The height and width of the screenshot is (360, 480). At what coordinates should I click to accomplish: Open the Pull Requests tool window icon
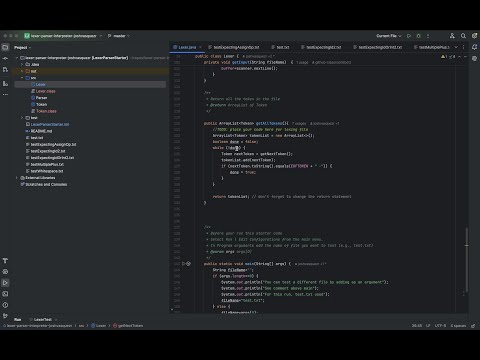tap(5, 70)
